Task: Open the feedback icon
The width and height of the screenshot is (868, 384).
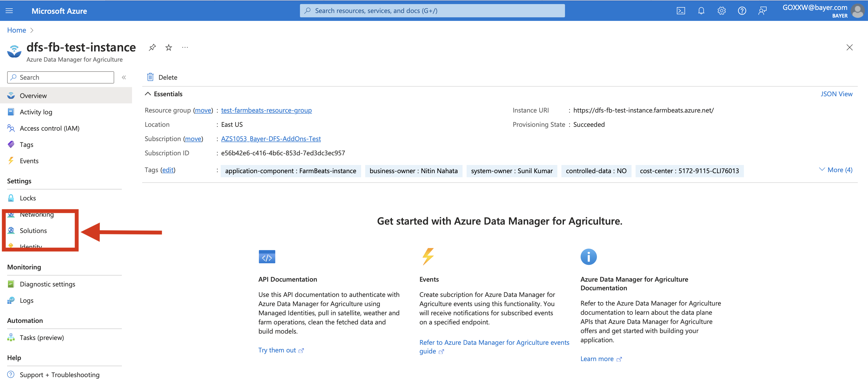Action: [762, 11]
